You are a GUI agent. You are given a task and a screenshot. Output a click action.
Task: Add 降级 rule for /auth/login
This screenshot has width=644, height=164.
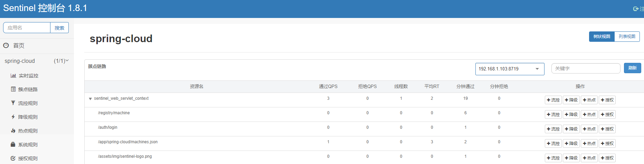click(x=571, y=129)
